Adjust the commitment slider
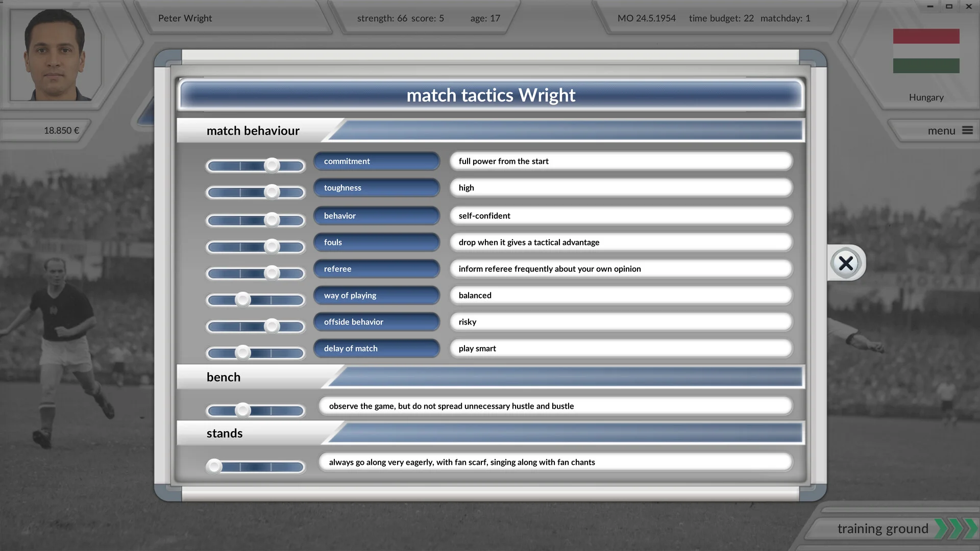 coord(272,165)
